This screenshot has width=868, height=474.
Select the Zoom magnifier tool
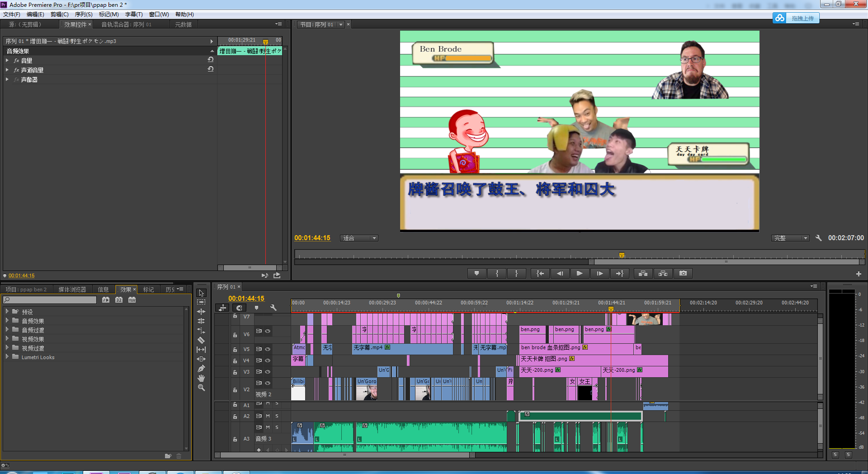click(x=202, y=388)
